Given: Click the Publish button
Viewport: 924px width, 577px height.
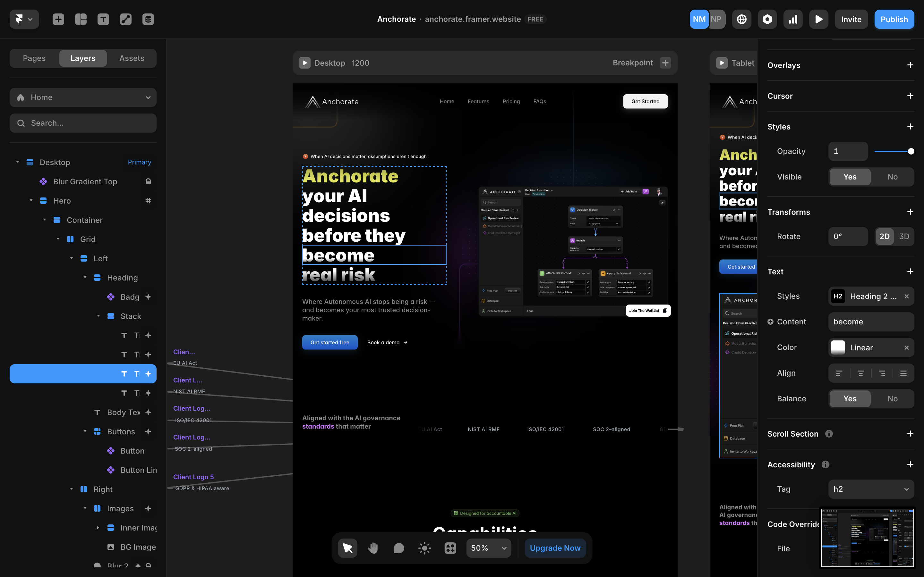Looking at the screenshot, I should click(x=894, y=19).
